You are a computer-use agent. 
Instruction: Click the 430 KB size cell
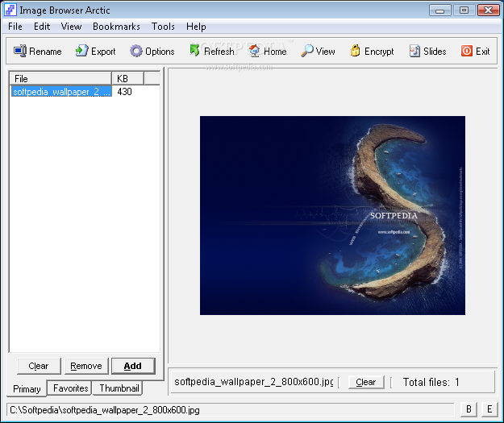125,92
